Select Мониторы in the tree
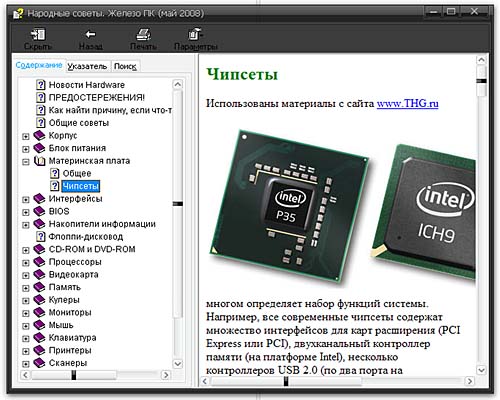 pos(70,313)
